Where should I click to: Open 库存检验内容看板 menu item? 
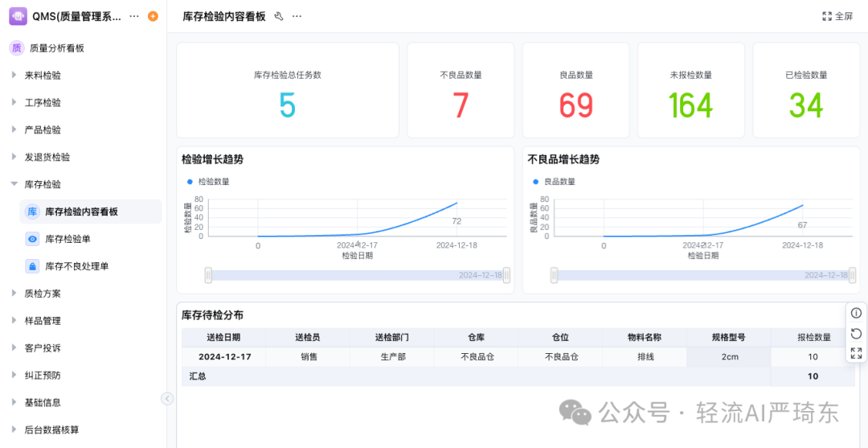click(x=91, y=212)
